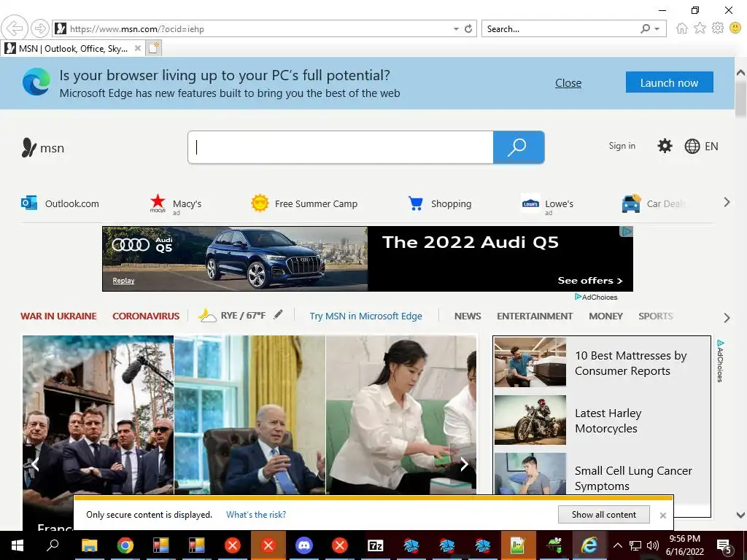Open File Explorer from the taskbar
The height and width of the screenshot is (560, 747).
tap(89, 545)
